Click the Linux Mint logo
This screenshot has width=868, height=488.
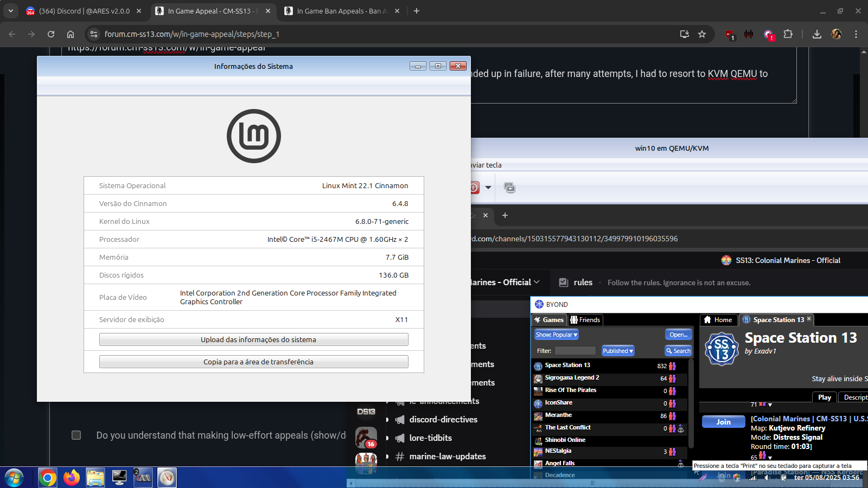pyautogui.click(x=253, y=136)
